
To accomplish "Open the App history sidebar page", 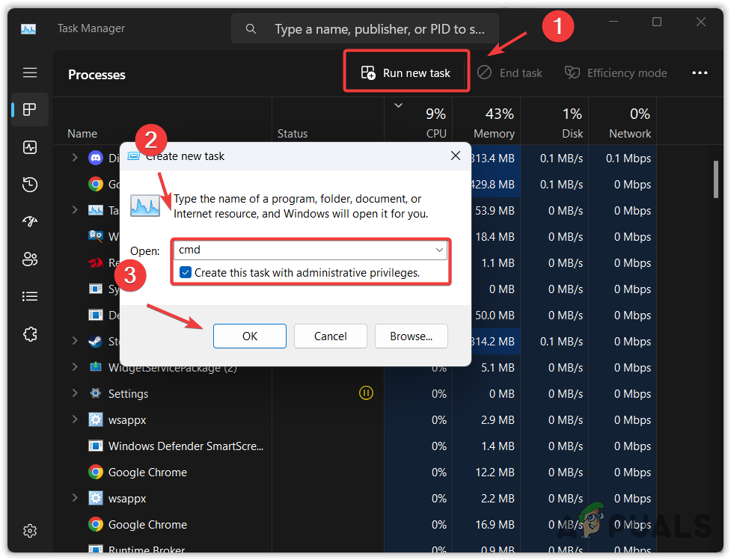I will pyautogui.click(x=30, y=185).
